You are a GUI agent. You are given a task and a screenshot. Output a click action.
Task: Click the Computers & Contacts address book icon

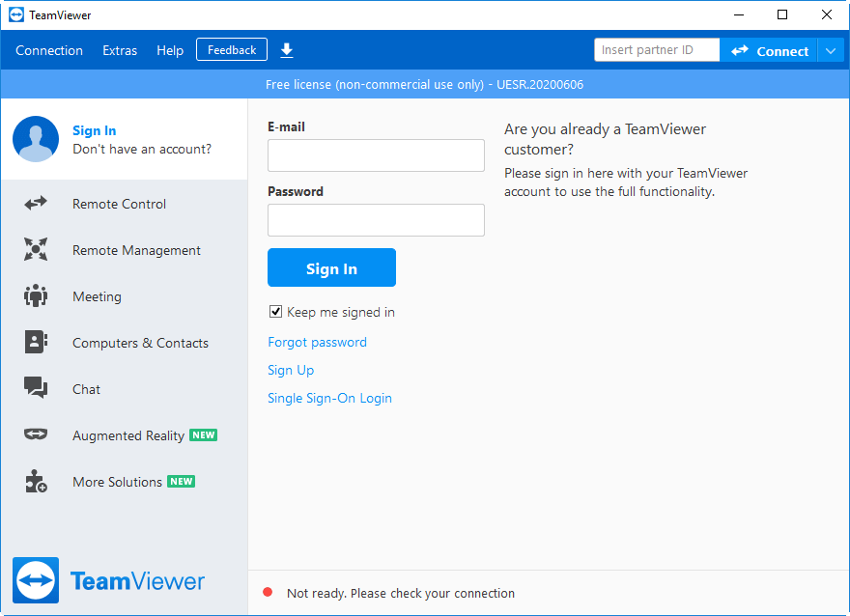coord(36,342)
